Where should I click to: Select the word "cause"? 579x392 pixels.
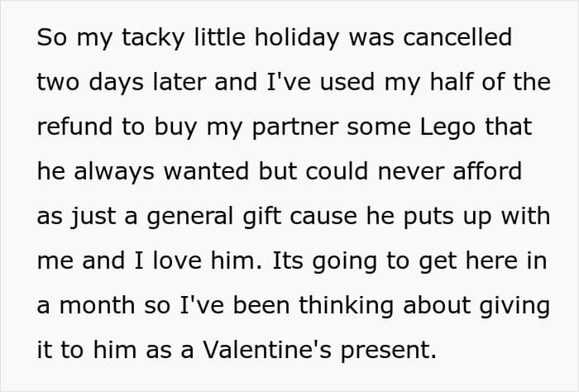(339, 216)
